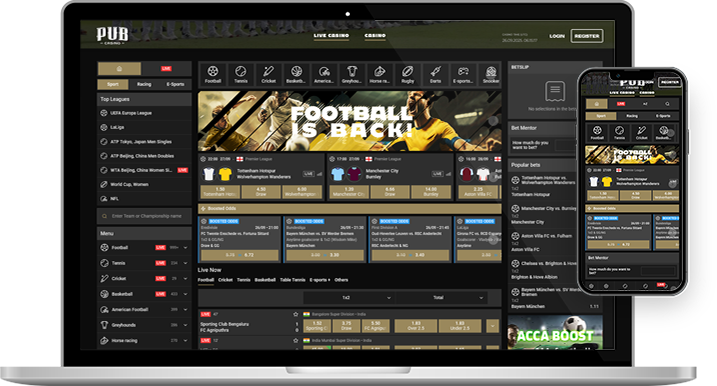Tap the Football icon on the phone
This screenshot has width=717, height=386.
[597, 132]
